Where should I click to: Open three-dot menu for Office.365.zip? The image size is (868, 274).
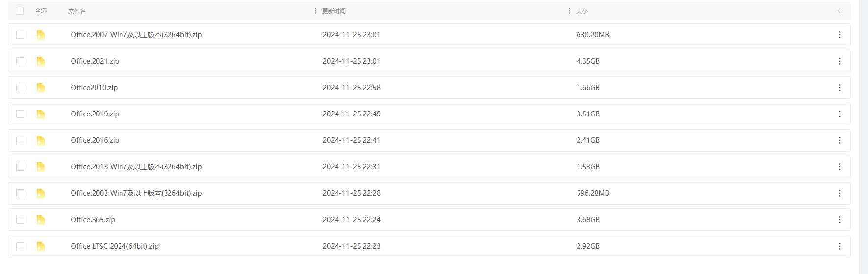point(839,220)
